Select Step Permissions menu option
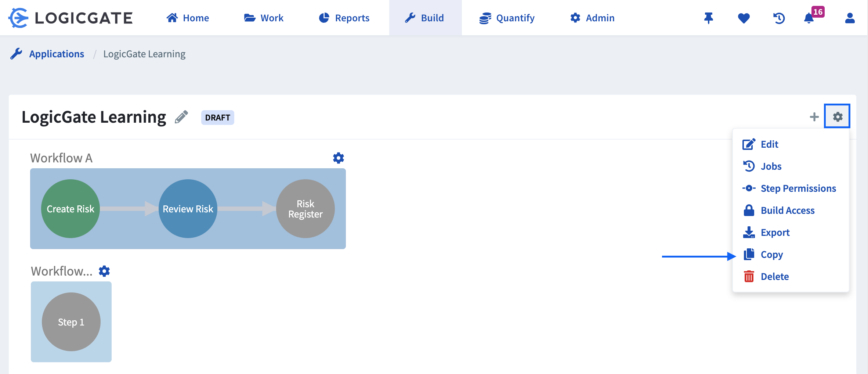This screenshot has height=374, width=868. pyautogui.click(x=798, y=188)
